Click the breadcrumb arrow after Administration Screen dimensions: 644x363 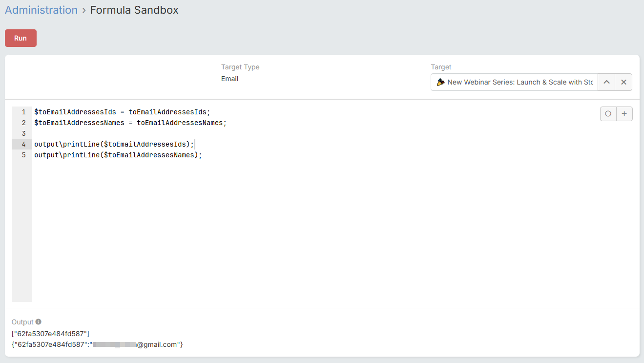(x=84, y=10)
